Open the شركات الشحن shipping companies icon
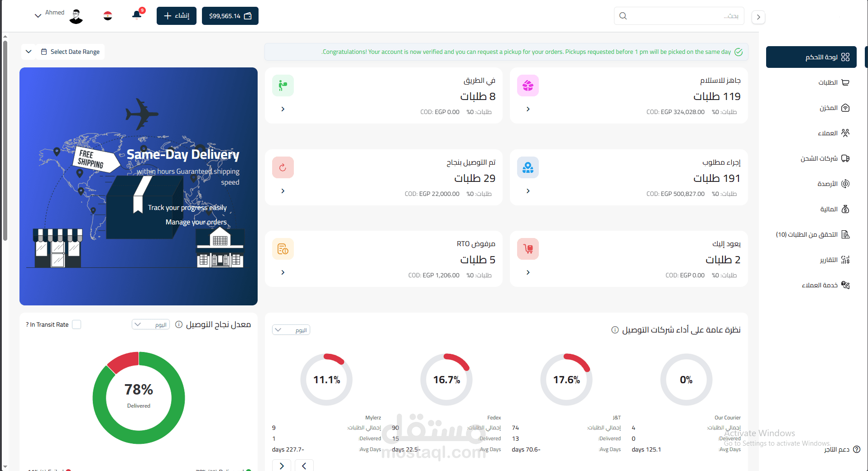This screenshot has width=868, height=471. [x=846, y=158]
